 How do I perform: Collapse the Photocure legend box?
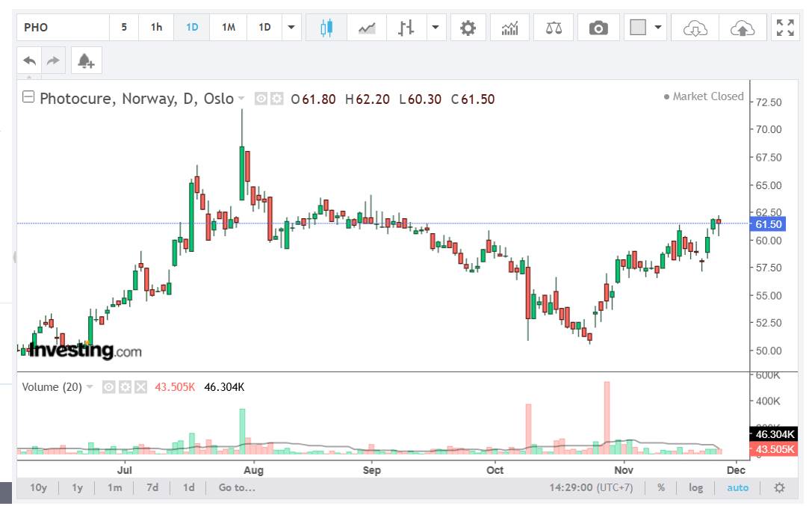click(28, 97)
